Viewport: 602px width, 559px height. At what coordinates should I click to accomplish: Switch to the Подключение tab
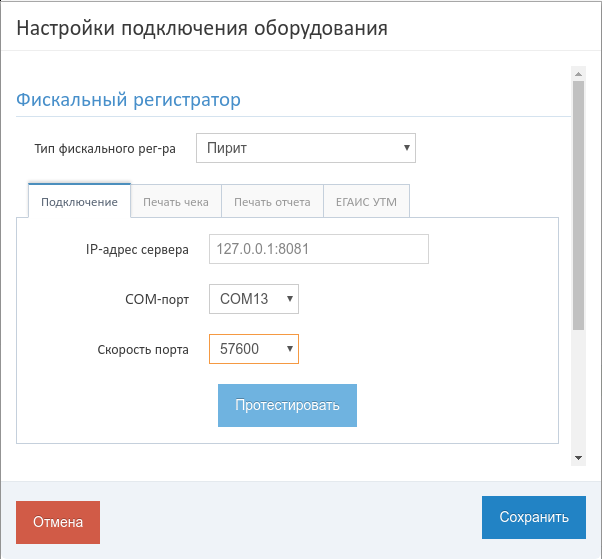pos(79,202)
